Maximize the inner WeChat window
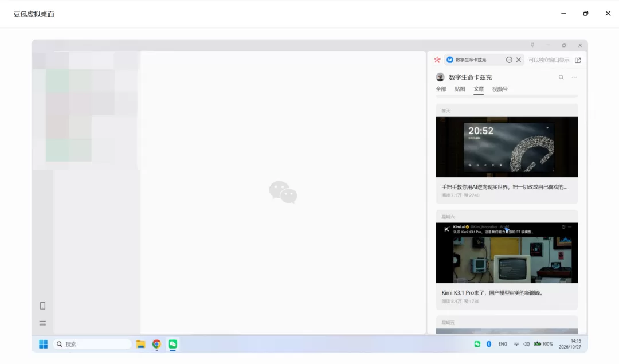 point(564,45)
